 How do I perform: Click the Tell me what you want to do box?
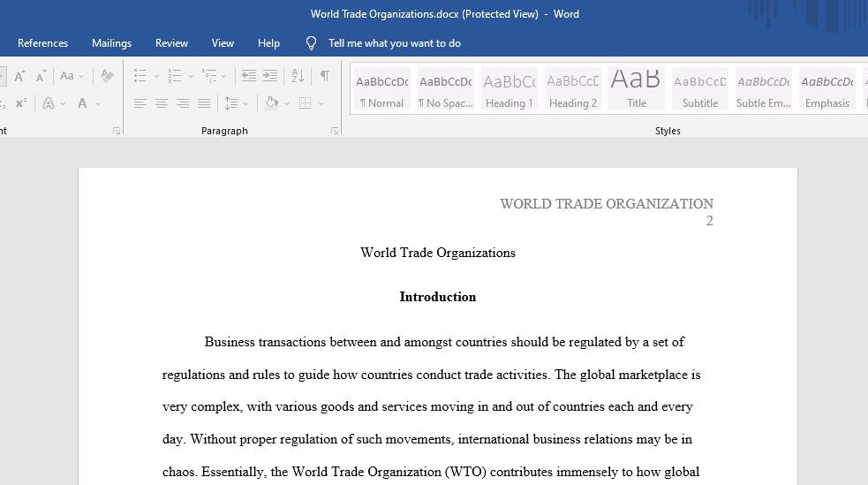click(x=395, y=43)
